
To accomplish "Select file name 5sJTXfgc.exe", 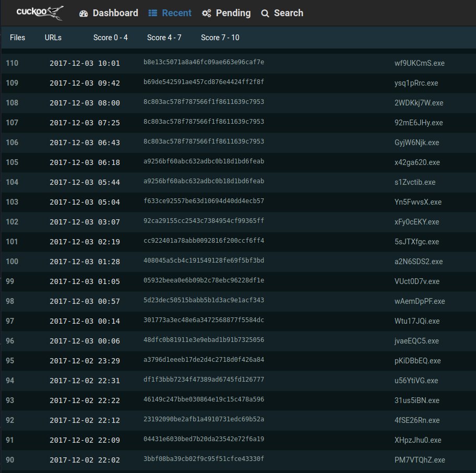I will pyautogui.click(x=417, y=242).
